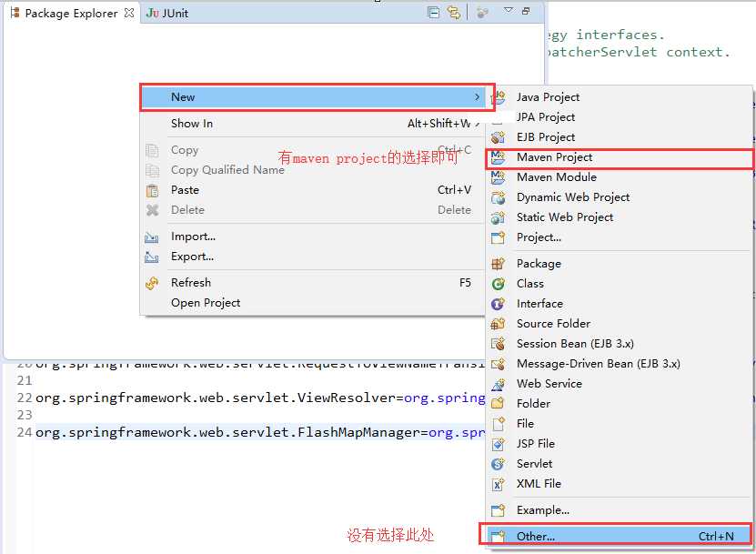The width and height of the screenshot is (756, 554).
Task: Click the Maven Project icon
Action: pos(498,157)
